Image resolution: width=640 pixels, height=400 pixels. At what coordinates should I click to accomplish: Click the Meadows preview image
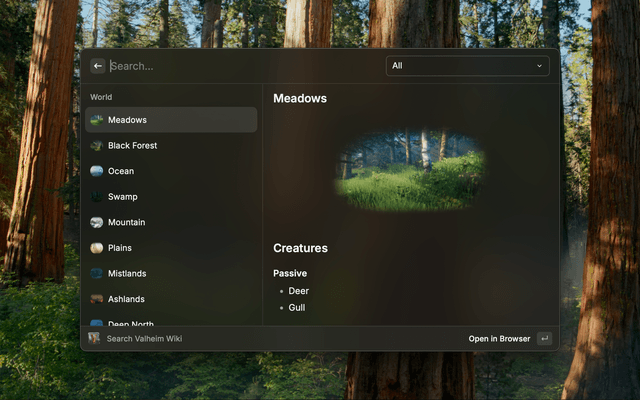[410, 169]
